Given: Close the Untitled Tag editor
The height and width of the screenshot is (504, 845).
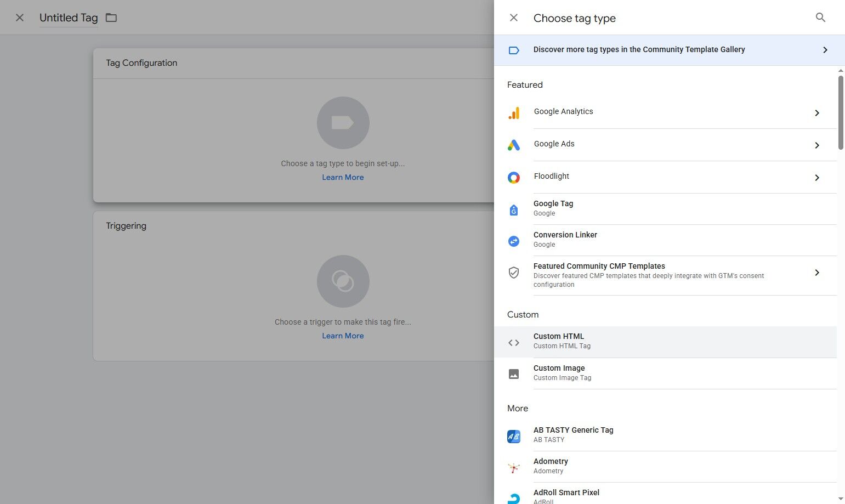Looking at the screenshot, I should click(20, 18).
